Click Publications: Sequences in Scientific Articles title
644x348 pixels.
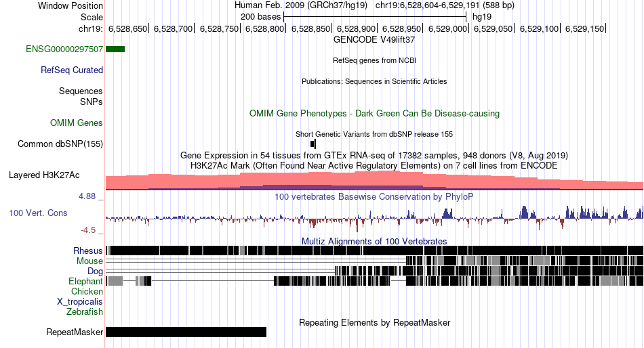pos(374,81)
